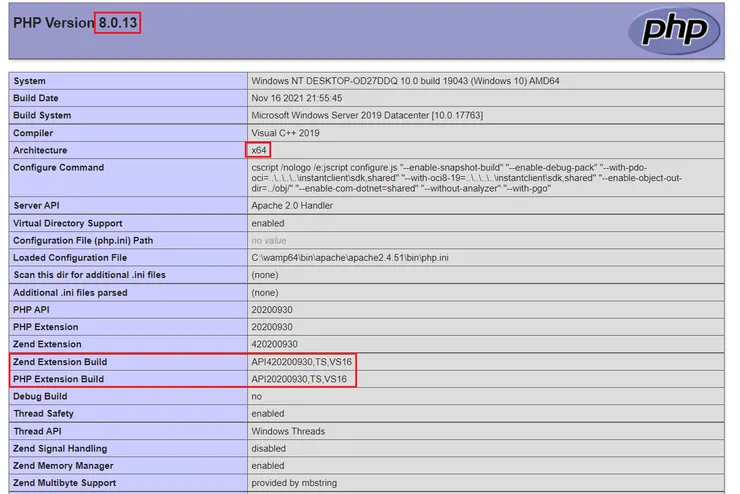Select the 420200930 Zend Extension value

click(x=274, y=344)
